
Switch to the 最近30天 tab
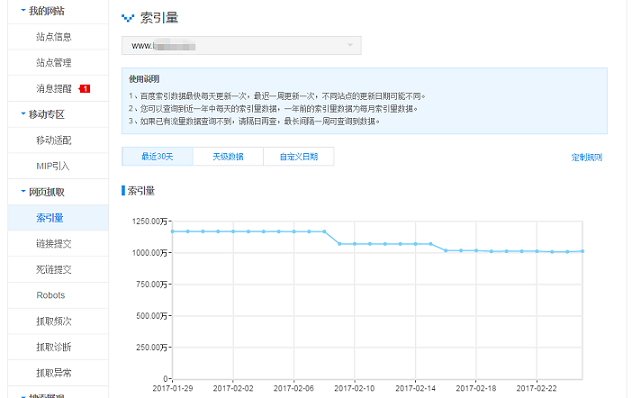click(157, 156)
